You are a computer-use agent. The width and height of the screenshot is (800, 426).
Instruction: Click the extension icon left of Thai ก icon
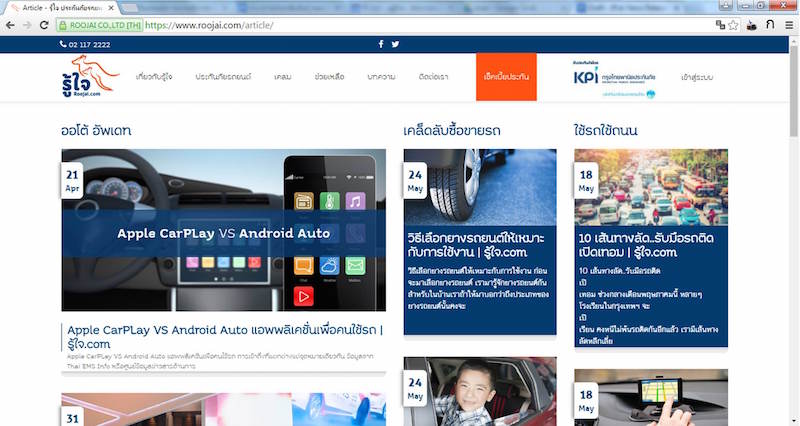pyautogui.click(x=751, y=25)
